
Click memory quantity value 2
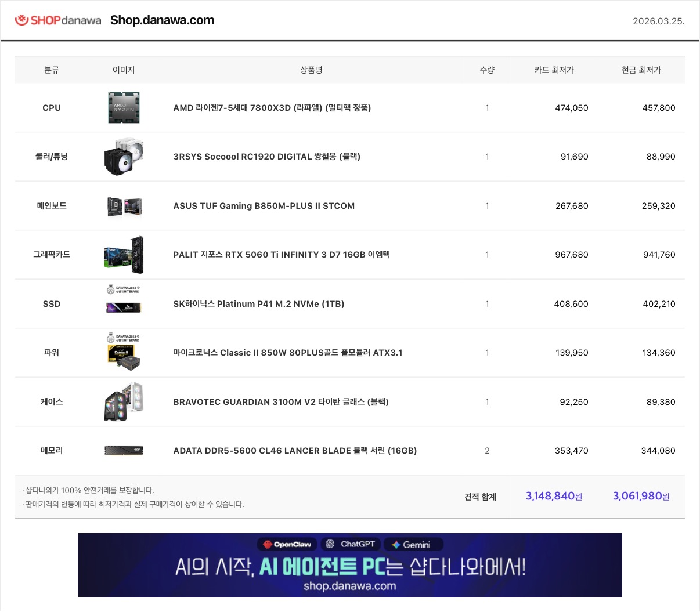(487, 451)
